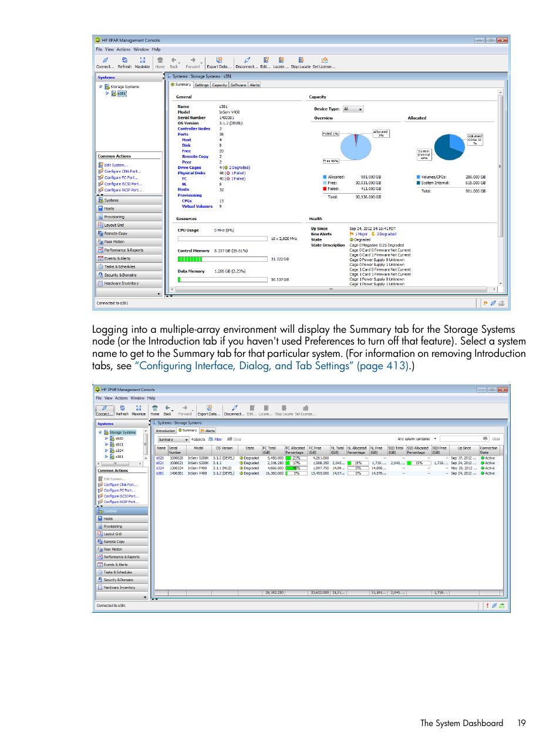560x746 pixels.
Task: Click Maximize icon in lower console toolbar
Action: [x=139, y=407]
